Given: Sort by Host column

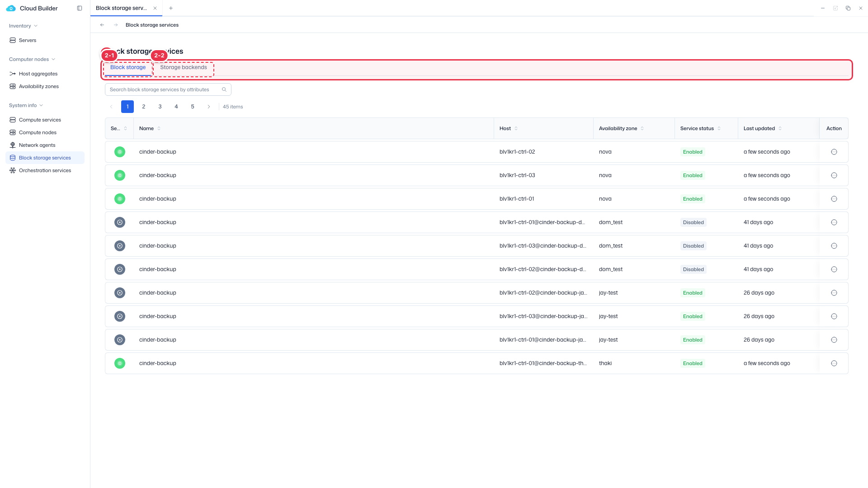Looking at the screenshot, I should point(516,128).
